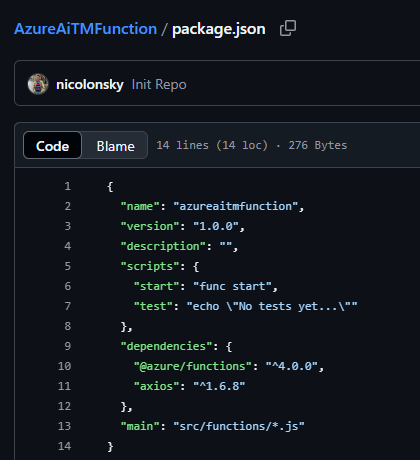This screenshot has width=420, height=460.
Task: Select line number 5 for scripts
Action: point(68,266)
